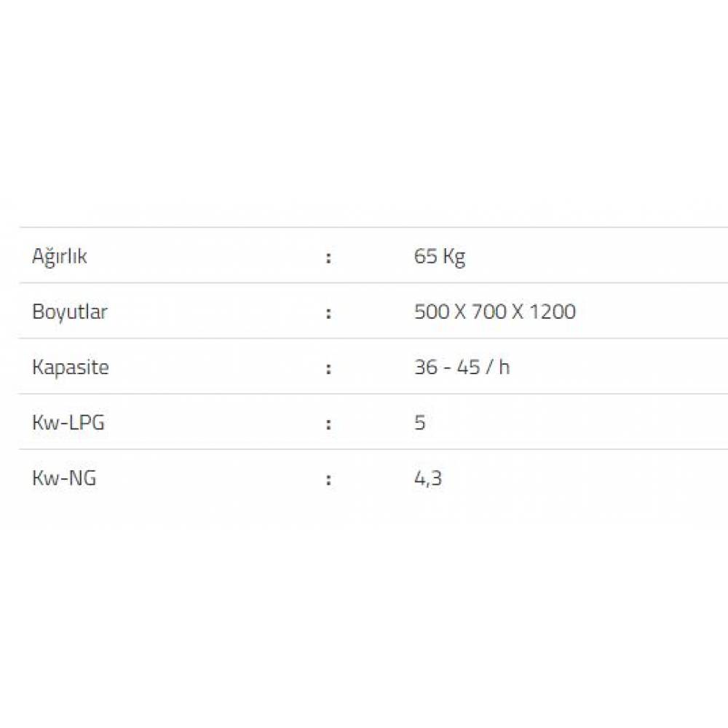Click the Kw-LPG row label
728x728 pixels.
(68, 422)
